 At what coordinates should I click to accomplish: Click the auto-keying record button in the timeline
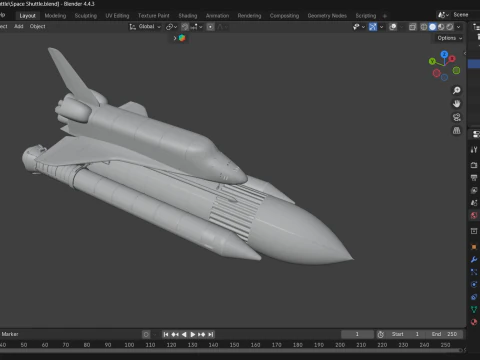tap(146, 334)
